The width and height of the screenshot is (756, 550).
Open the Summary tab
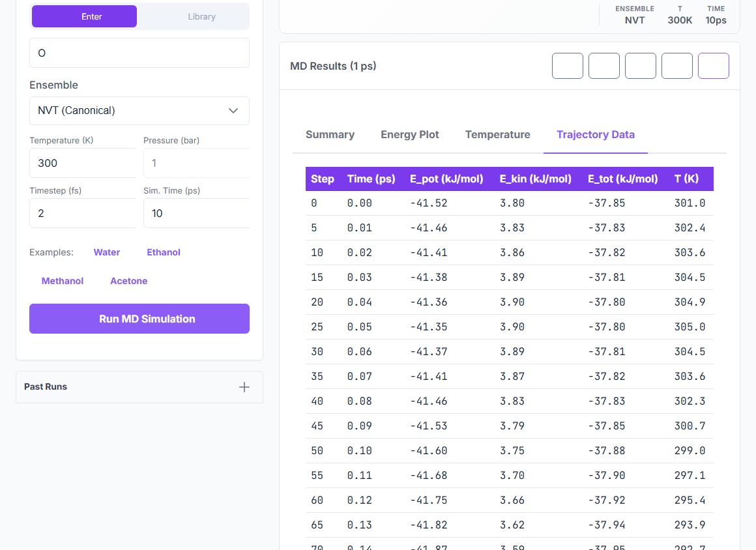click(x=330, y=134)
